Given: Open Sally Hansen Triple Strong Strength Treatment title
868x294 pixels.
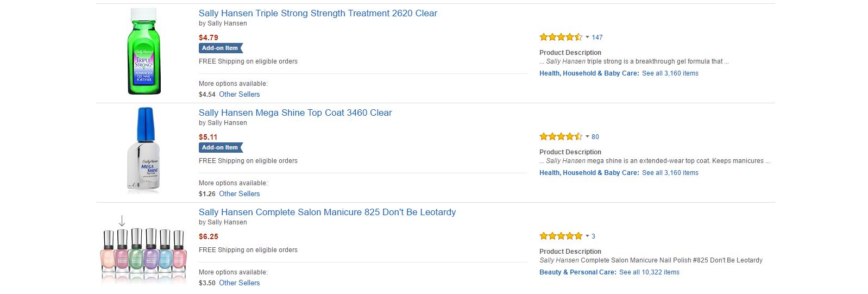Looking at the screenshot, I should point(318,14).
